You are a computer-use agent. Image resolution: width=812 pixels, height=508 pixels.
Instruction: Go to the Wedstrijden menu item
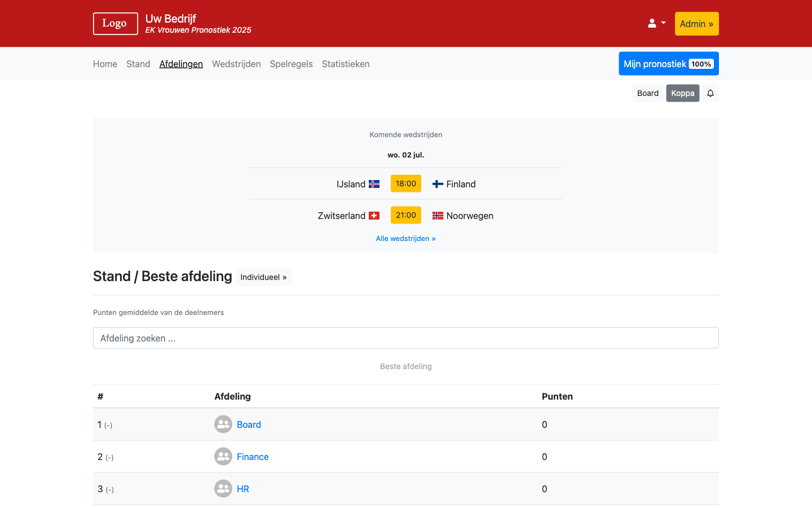tap(236, 64)
